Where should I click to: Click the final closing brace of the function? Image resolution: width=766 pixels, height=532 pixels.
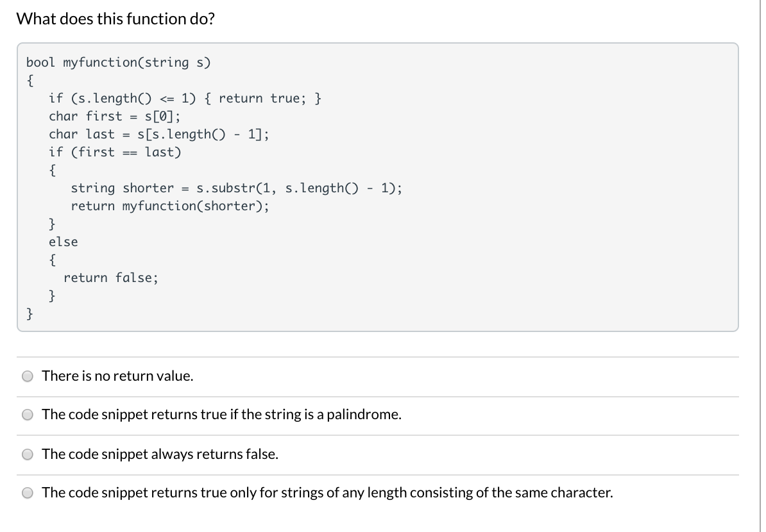click(30, 313)
